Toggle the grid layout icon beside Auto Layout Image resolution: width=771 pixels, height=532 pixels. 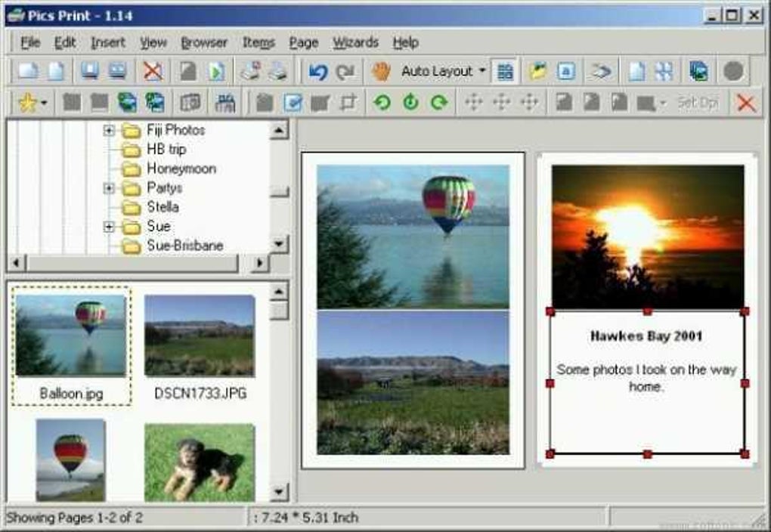coord(505,72)
